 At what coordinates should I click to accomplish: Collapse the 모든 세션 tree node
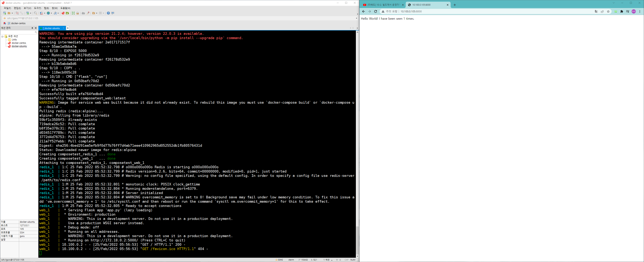[x=2, y=36]
